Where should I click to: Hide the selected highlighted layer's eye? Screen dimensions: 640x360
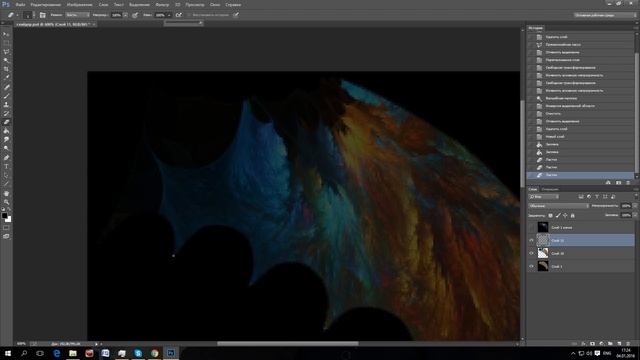tap(531, 240)
